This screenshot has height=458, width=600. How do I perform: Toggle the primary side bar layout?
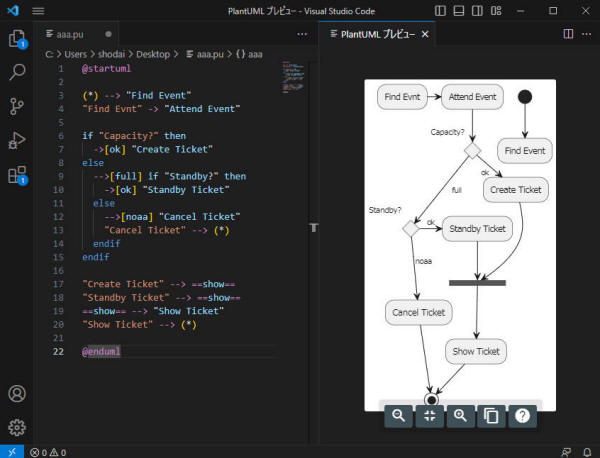coord(442,10)
